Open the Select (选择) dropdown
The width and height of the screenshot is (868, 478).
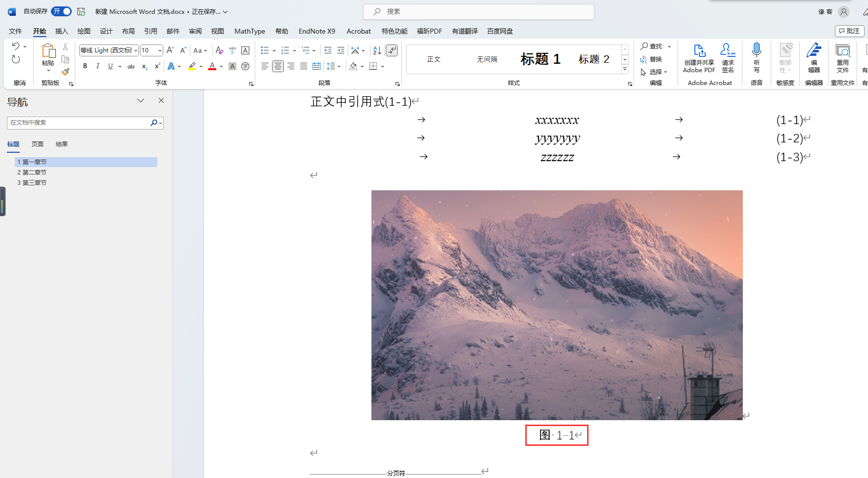pyautogui.click(x=654, y=72)
